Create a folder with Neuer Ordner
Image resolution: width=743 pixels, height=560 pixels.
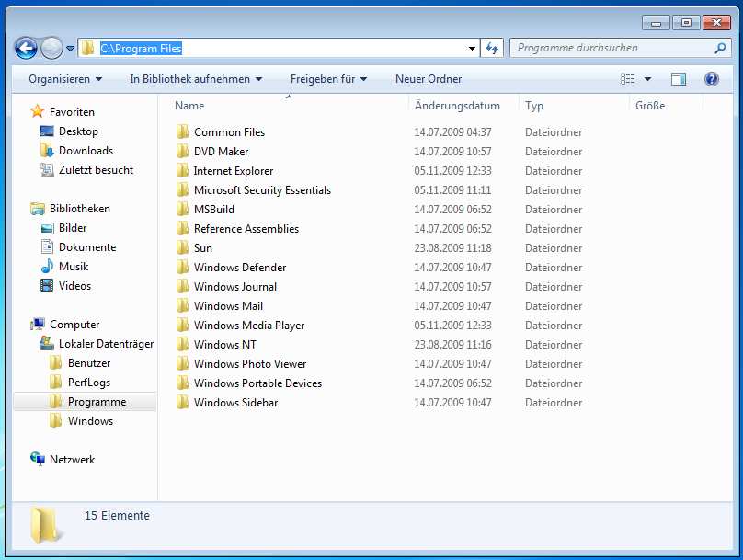(429, 79)
